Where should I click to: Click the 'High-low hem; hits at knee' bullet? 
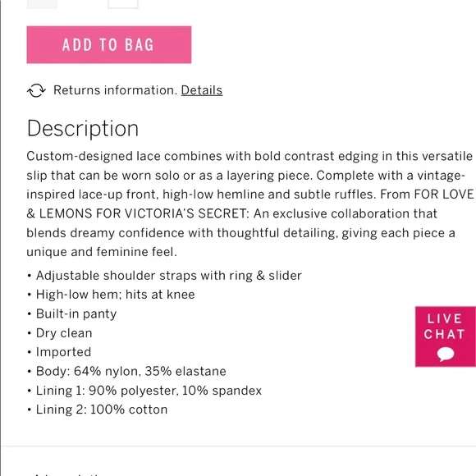pos(116,295)
